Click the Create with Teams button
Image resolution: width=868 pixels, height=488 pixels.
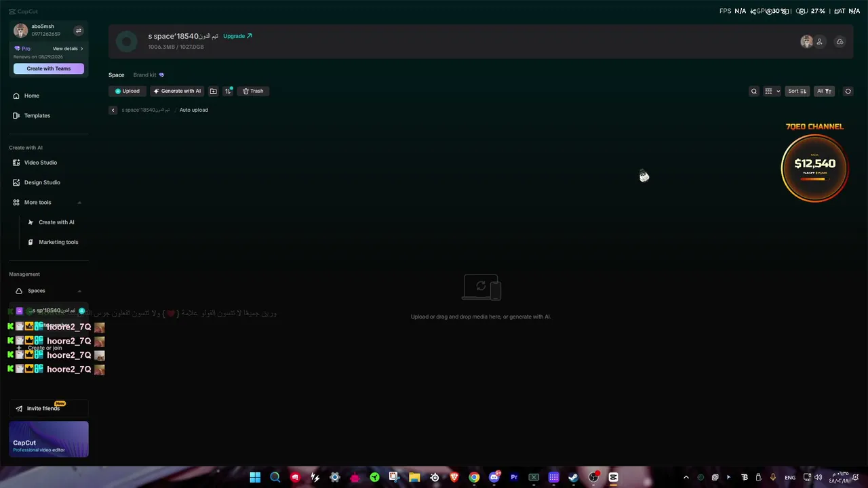(49, 68)
